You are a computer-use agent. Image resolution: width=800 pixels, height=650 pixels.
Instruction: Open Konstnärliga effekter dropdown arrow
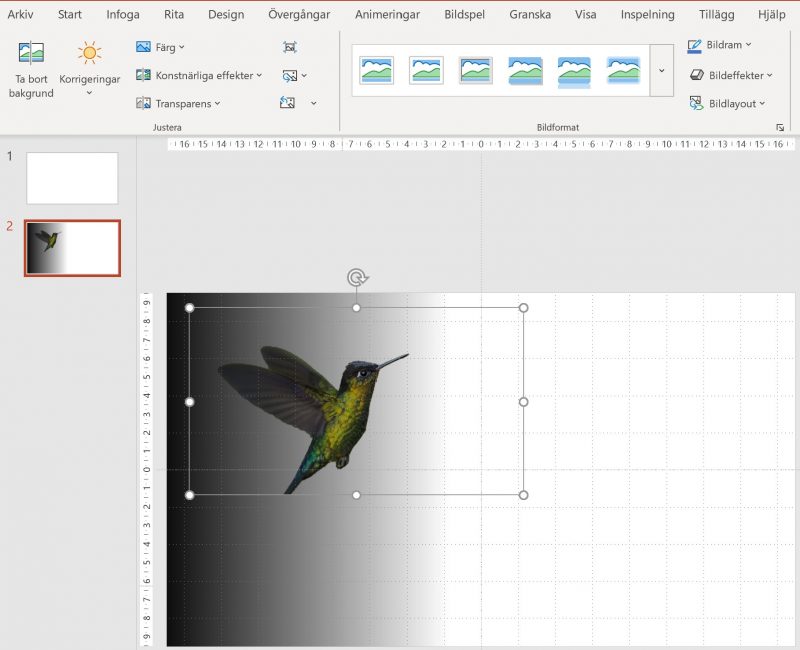click(259, 76)
